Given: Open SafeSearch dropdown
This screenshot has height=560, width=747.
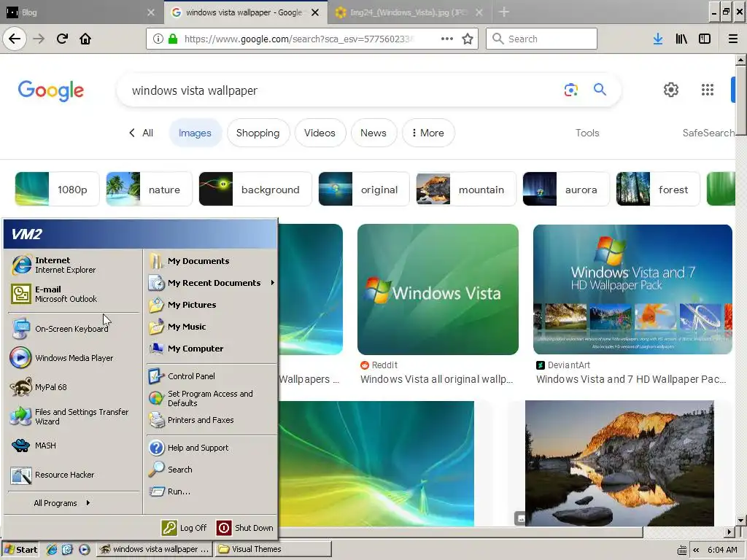Looking at the screenshot, I should point(708,133).
